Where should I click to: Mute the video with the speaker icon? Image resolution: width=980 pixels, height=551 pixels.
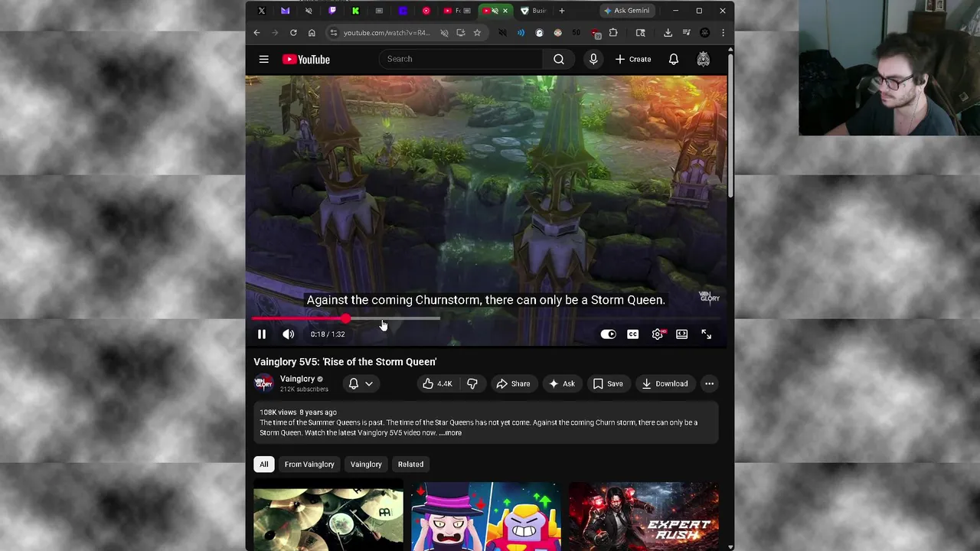(288, 334)
